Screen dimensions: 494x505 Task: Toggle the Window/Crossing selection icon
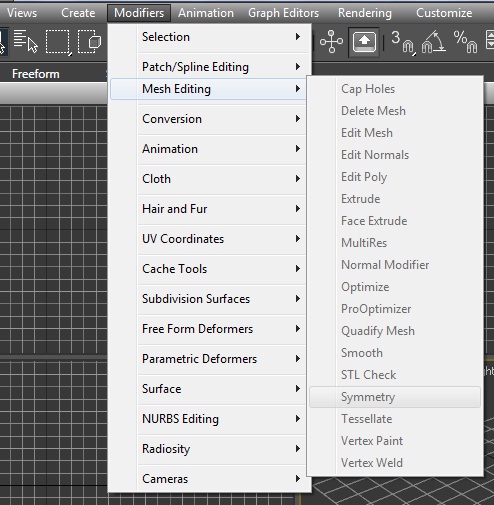point(89,42)
